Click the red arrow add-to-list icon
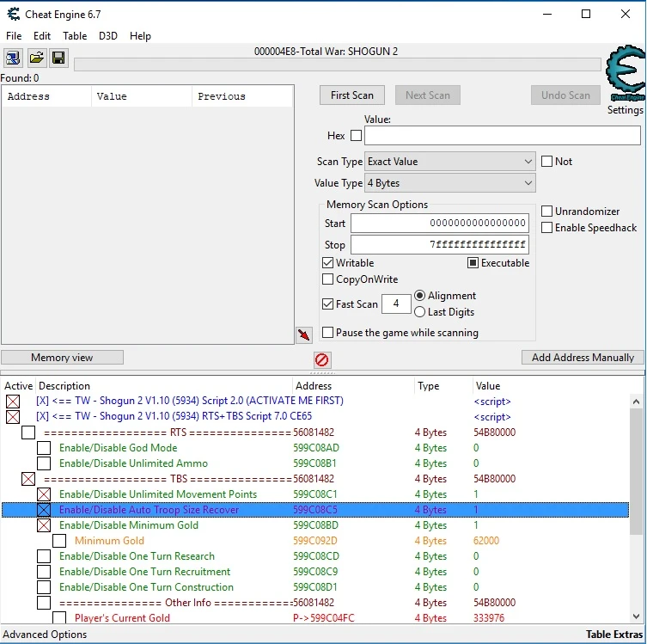This screenshot has width=647, height=644. pos(303,334)
